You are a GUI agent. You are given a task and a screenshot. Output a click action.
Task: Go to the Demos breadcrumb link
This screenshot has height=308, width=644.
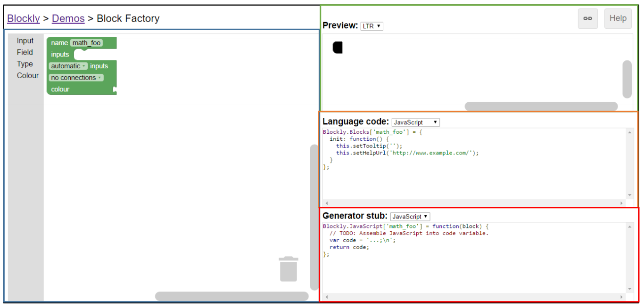(x=68, y=18)
